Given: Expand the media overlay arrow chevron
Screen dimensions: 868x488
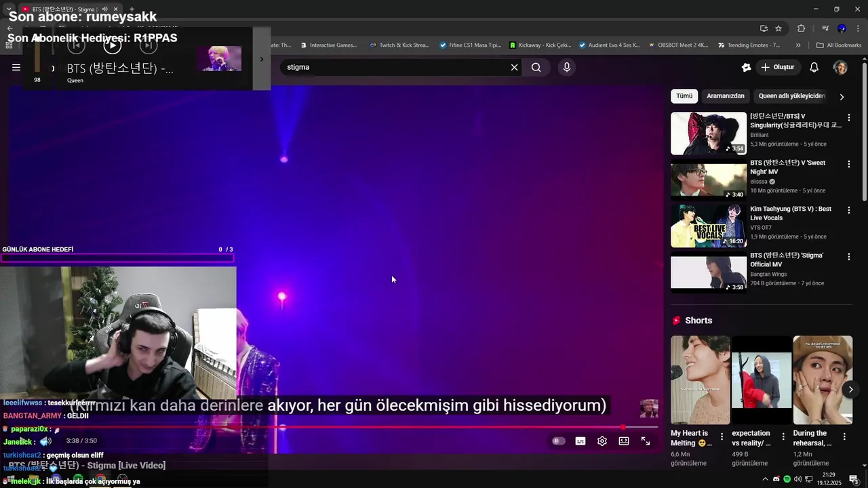Looking at the screenshot, I should (x=262, y=59).
